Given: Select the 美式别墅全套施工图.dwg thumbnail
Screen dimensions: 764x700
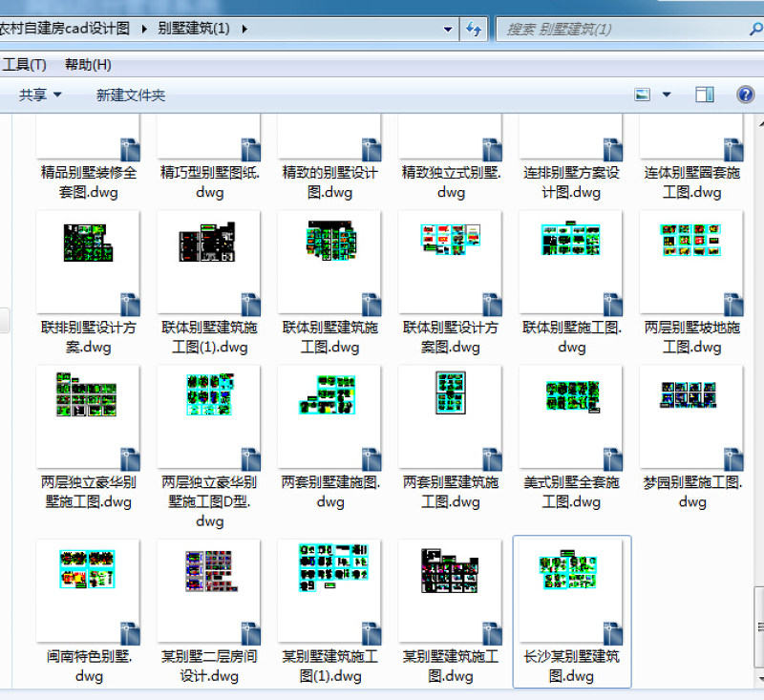Looking at the screenshot, I should pyautogui.click(x=571, y=417).
